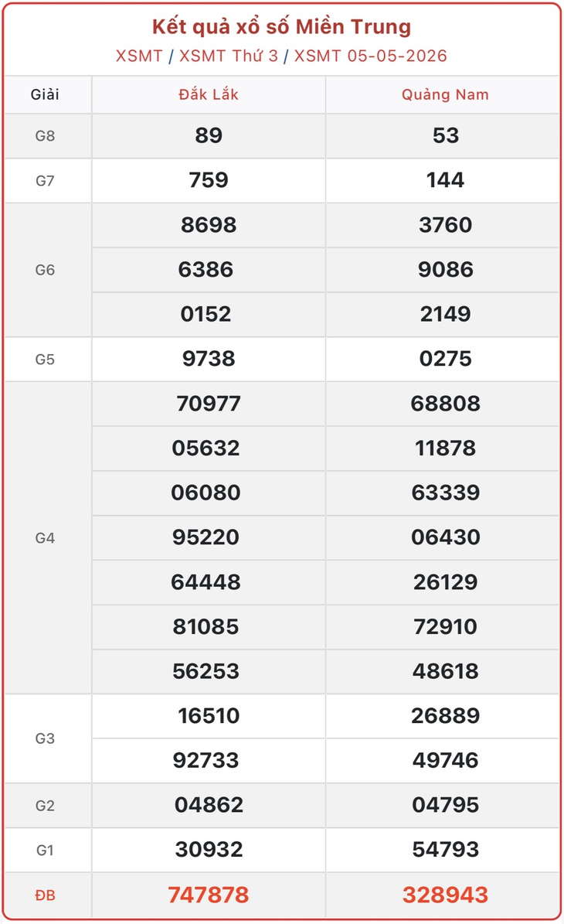Viewport: 564px width, 924px height.
Task: Click Đắk Lắk special prize 747878
Action: pyautogui.click(x=209, y=895)
